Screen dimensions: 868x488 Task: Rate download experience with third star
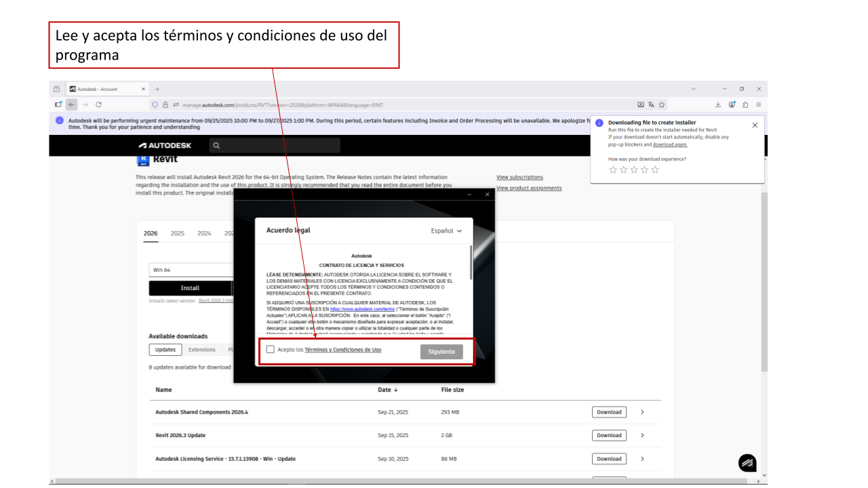click(634, 169)
